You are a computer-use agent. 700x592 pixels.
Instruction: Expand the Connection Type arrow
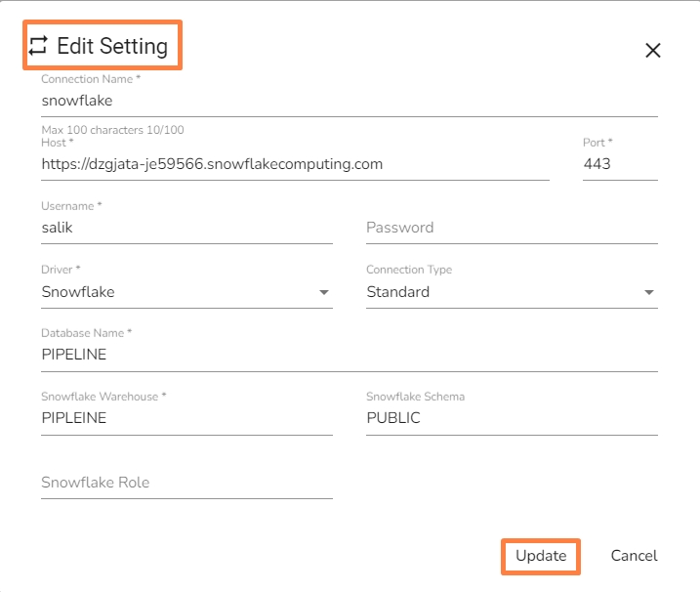649,292
